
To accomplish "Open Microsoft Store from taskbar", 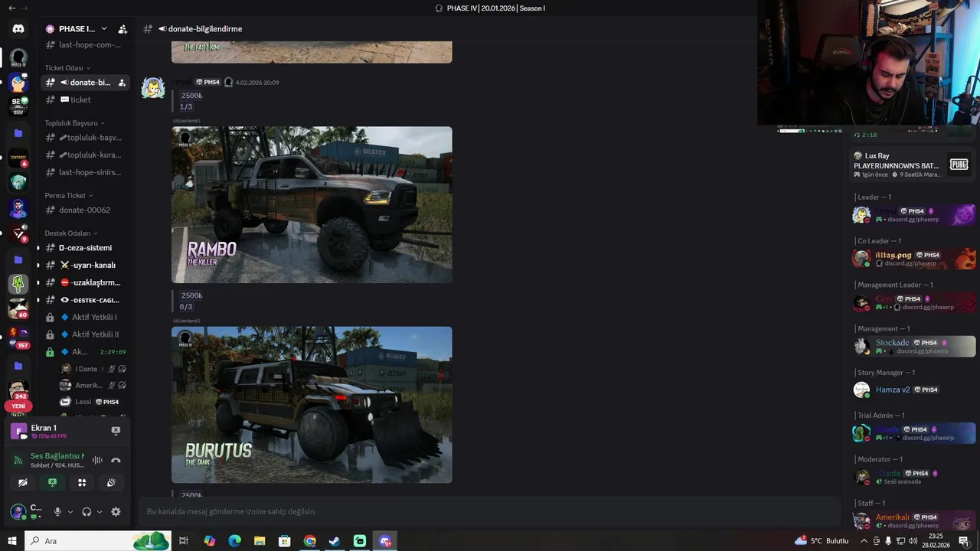I will (285, 541).
